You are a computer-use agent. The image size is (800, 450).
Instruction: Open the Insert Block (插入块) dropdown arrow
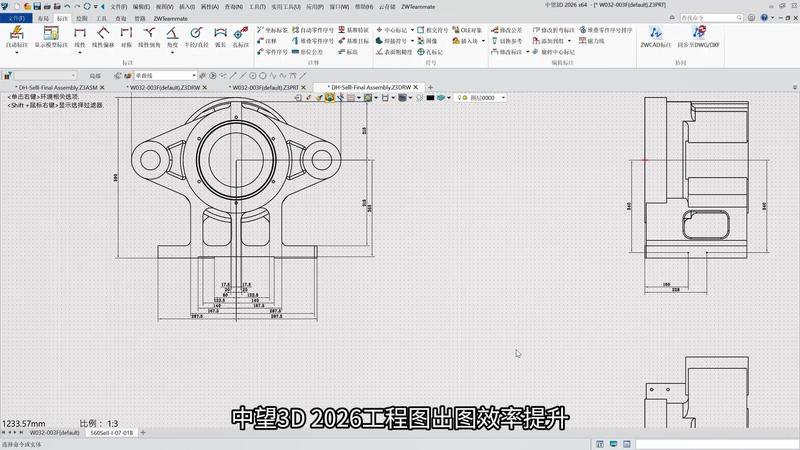(483, 41)
